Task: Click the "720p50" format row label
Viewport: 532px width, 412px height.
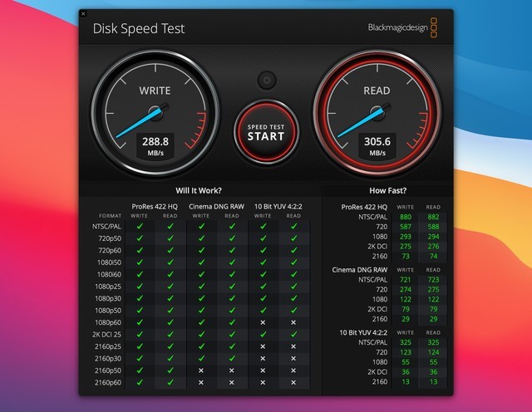Action: coord(110,238)
